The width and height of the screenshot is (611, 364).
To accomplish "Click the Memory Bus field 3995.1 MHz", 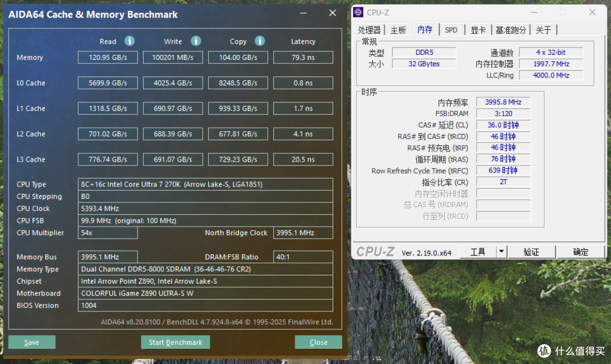I will click(x=108, y=257).
